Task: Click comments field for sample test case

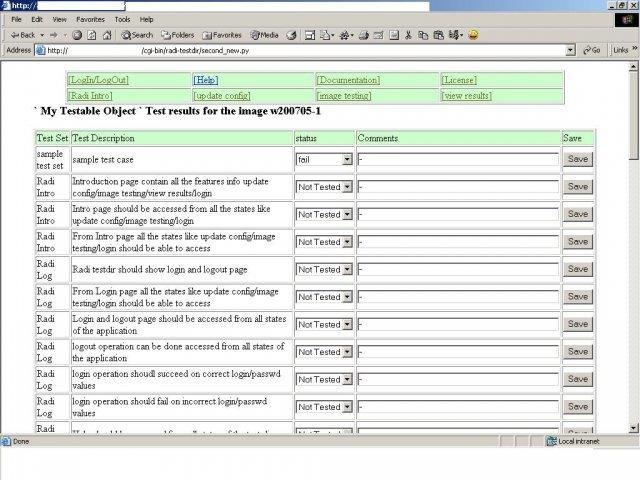Action: tap(457, 159)
